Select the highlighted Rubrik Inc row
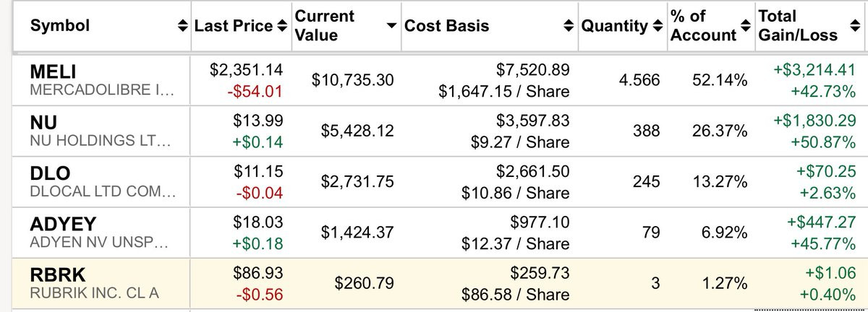The width and height of the screenshot is (868, 312). 434,284
